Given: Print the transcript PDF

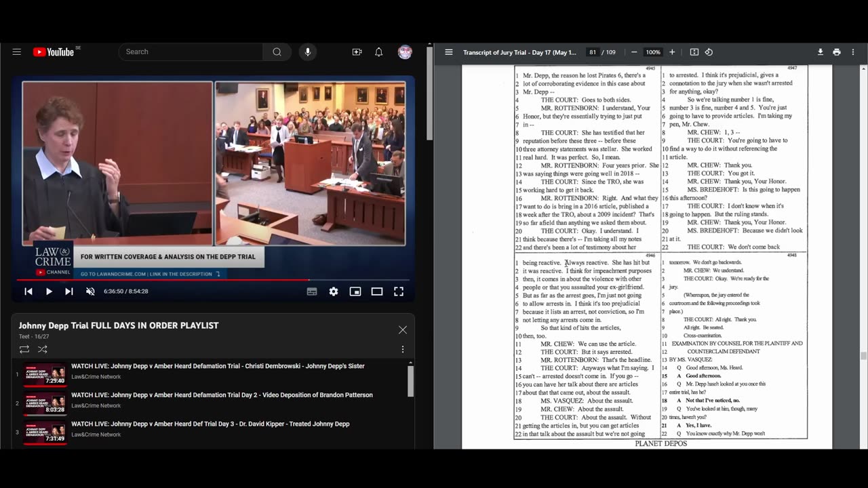Looking at the screenshot, I should coord(837,52).
